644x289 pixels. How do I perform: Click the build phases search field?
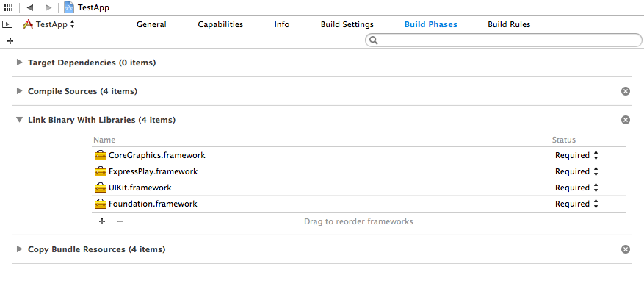pyautogui.click(x=504, y=40)
